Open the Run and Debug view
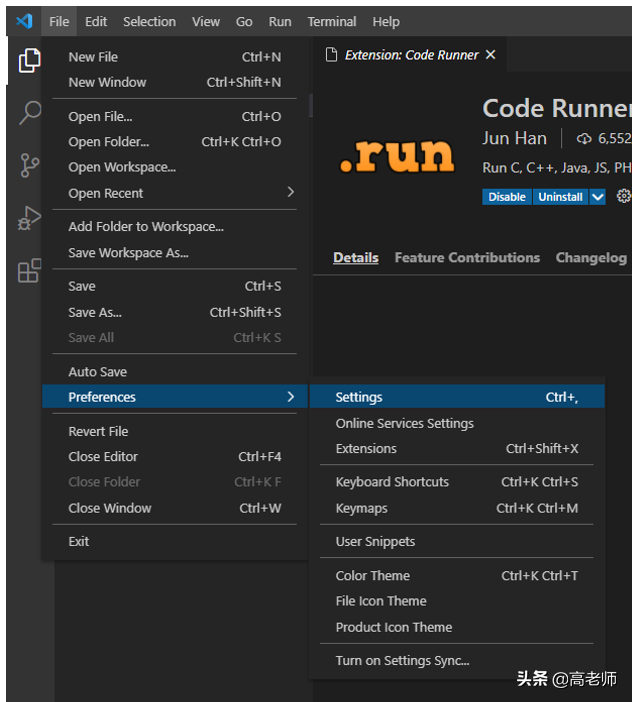Image resolution: width=632 pixels, height=702 pixels. pyautogui.click(x=30, y=218)
